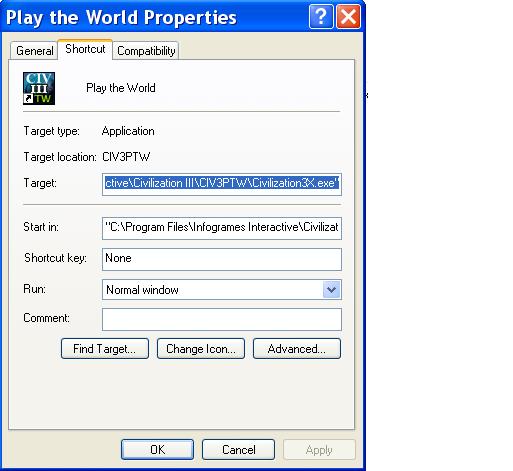Screen dimensions: 513x471
Task: Click the dialog title bar text
Action: 121,17
